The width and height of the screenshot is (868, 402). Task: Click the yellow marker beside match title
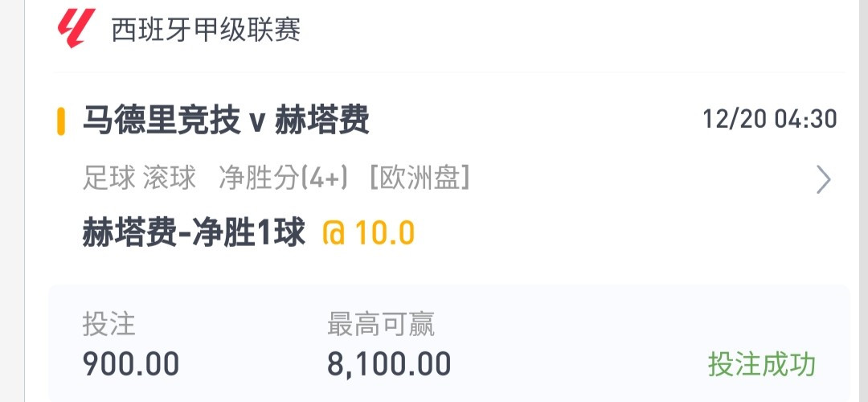(x=61, y=121)
